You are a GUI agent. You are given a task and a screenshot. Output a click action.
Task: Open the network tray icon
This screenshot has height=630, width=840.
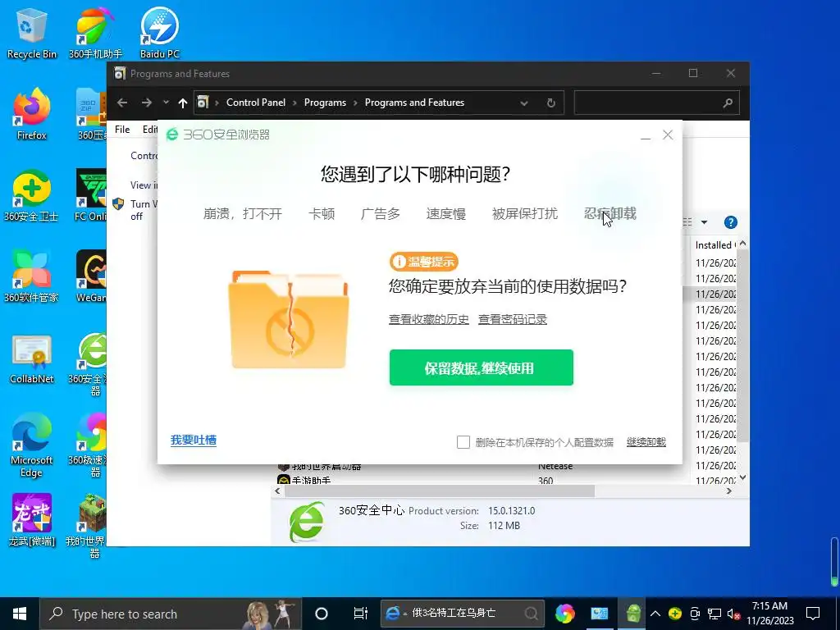[714, 614]
